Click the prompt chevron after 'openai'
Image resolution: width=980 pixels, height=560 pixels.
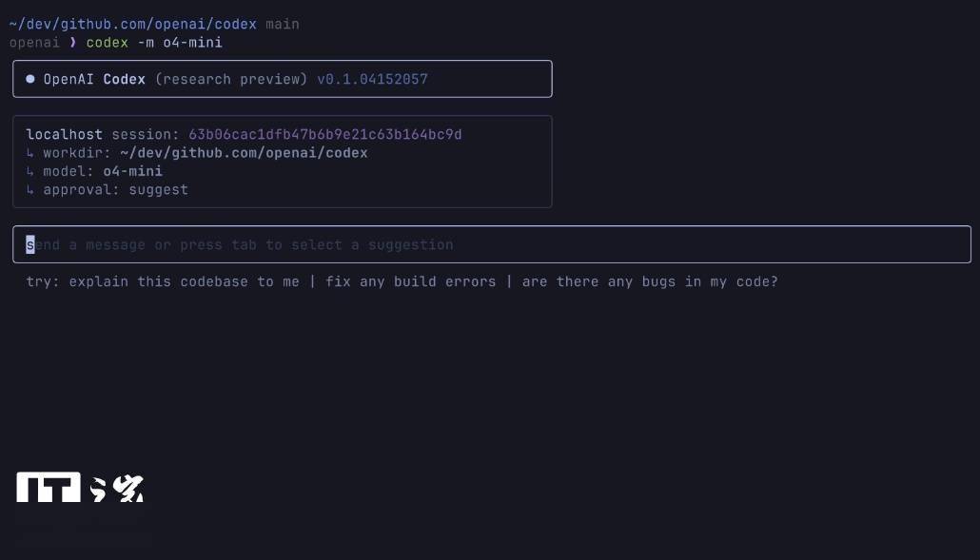click(x=73, y=43)
